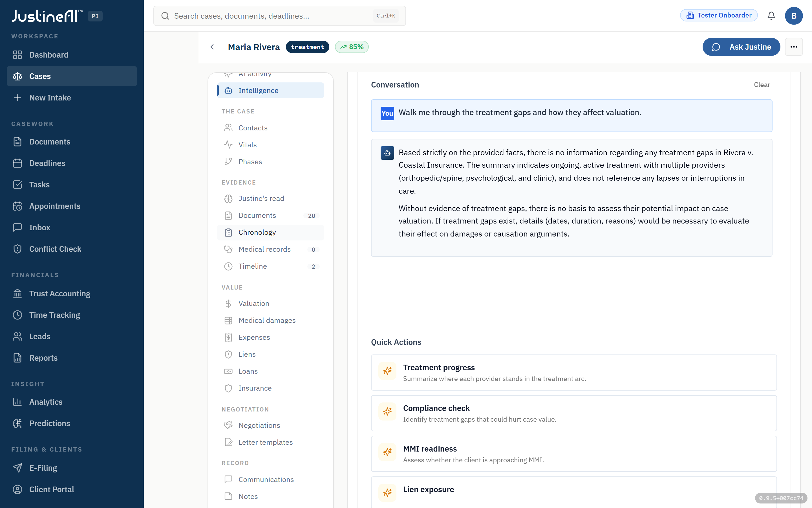The image size is (812, 508).
Task: Click the Tasks checkbox icon
Action: (17, 185)
